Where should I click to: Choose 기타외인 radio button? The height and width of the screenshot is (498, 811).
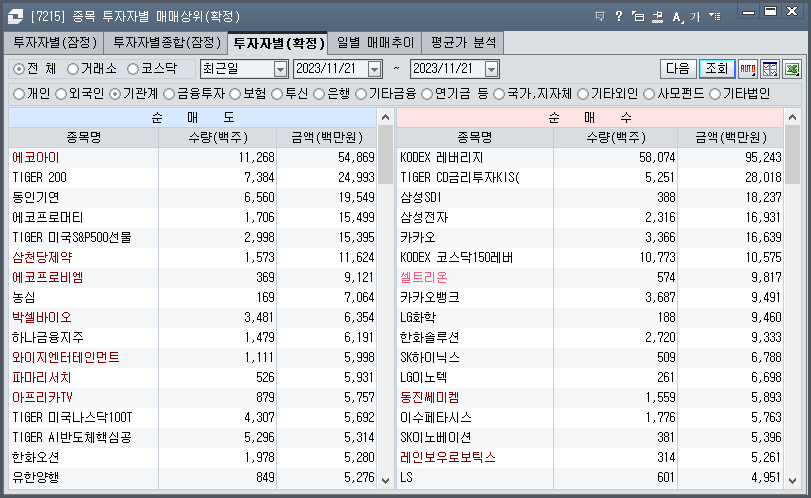(583, 94)
